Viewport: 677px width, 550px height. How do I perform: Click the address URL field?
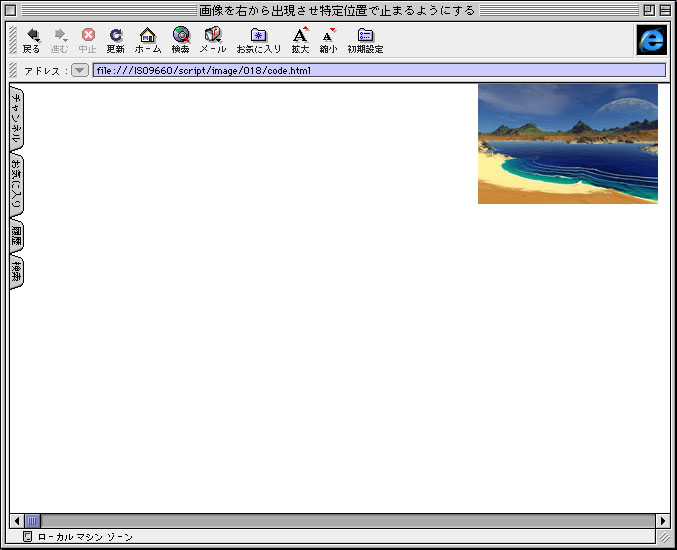[x=379, y=70]
